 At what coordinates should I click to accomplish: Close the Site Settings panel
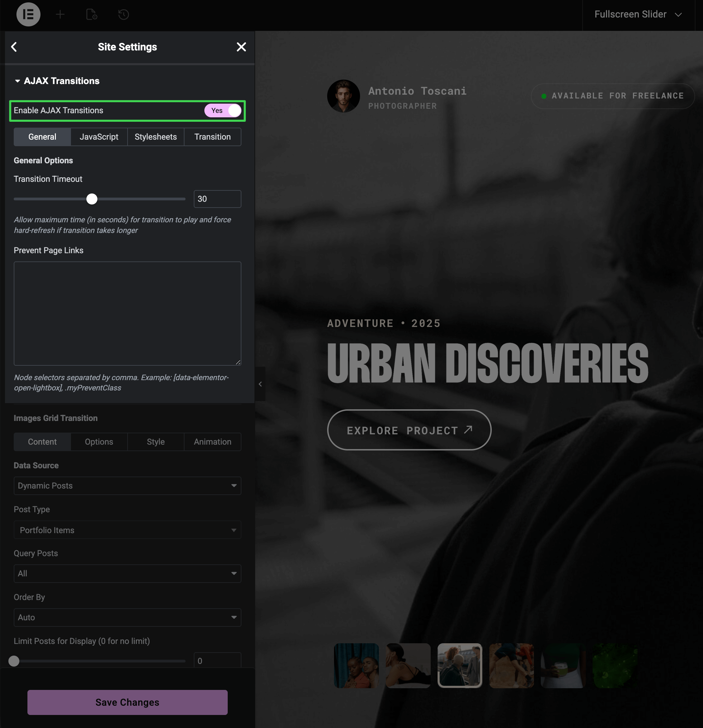241,47
